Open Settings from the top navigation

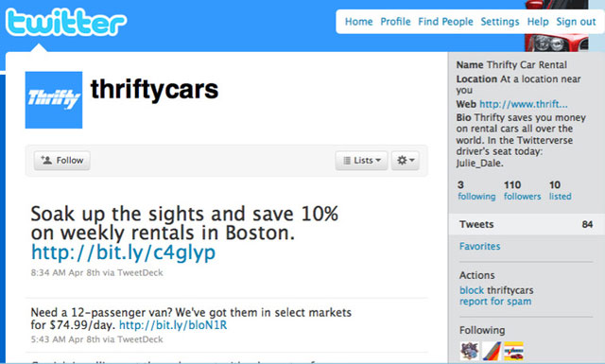[500, 22]
